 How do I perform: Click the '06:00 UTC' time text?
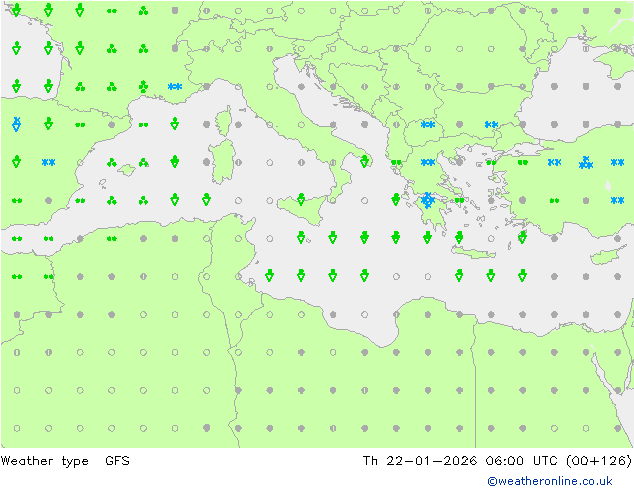(x=522, y=460)
